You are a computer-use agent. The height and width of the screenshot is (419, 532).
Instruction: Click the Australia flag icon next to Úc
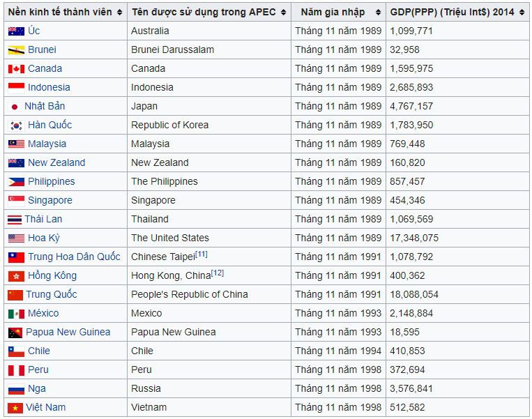(16, 31)
